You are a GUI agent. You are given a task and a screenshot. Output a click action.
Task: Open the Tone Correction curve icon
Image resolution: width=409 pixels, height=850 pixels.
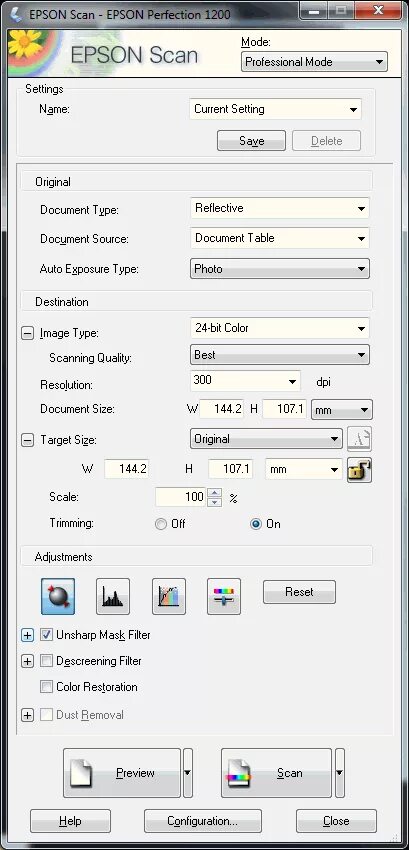click(x=169, y=596)
